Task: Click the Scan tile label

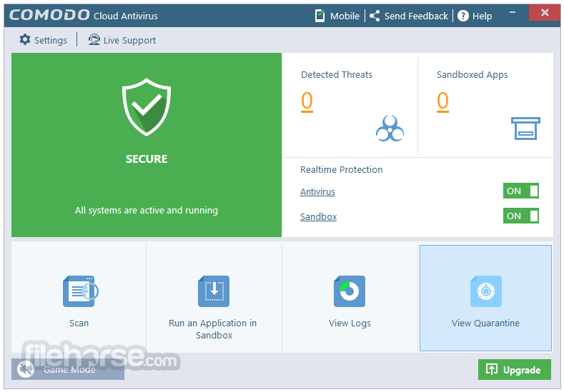Action: pyautogui.click(x=79, y=323)
